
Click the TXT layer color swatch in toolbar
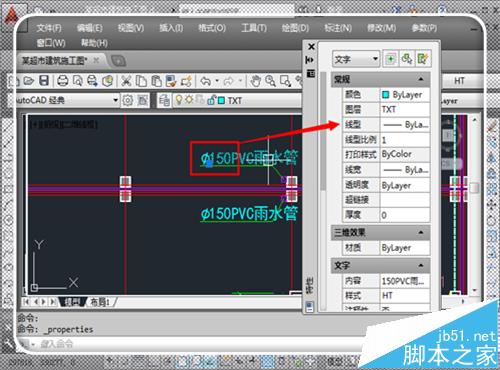[x=221, y=100]
